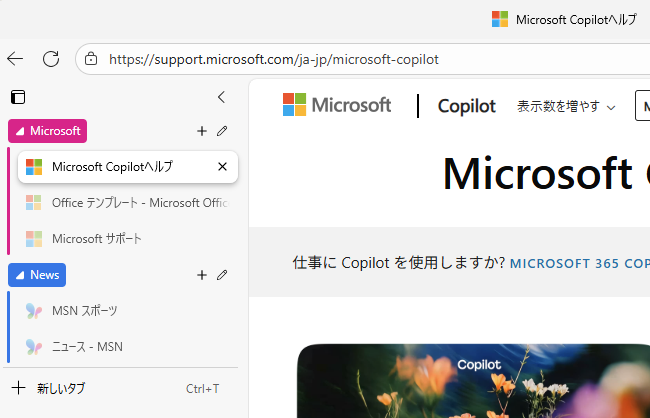Click the Microsoft Copilotヘルプ title bar icon
Viewport: 650px width, 418px height.
point(500,19)
